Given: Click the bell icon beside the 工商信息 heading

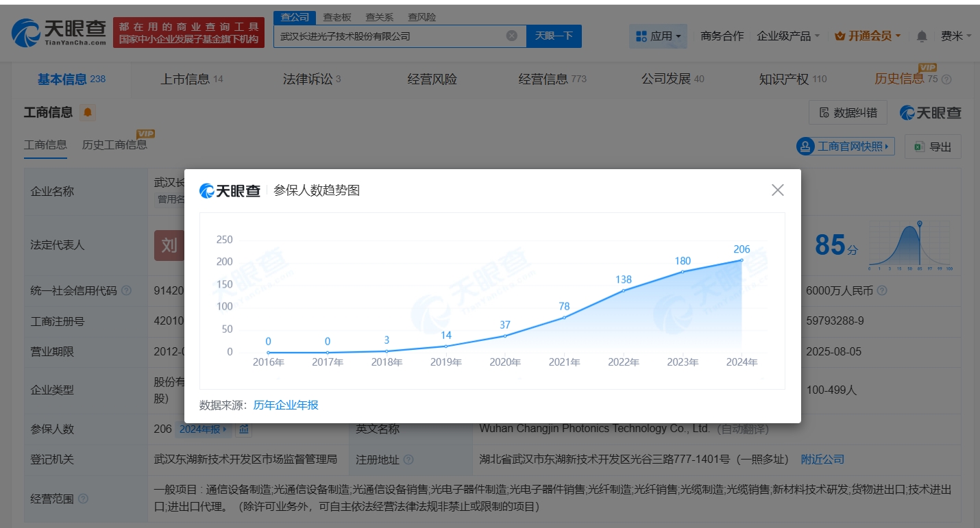Looking at the screenshot, I should coord(88,112).
